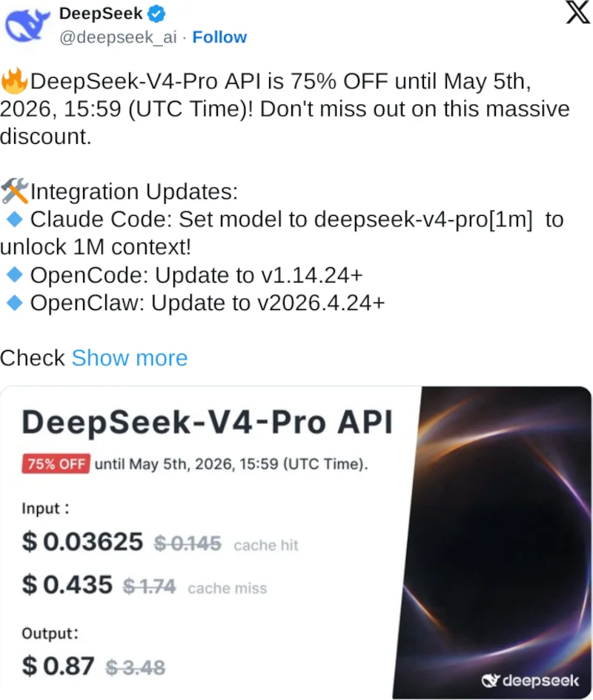
Task: Click the blue diamond beside OpenCode
Action: pos(13,275)
